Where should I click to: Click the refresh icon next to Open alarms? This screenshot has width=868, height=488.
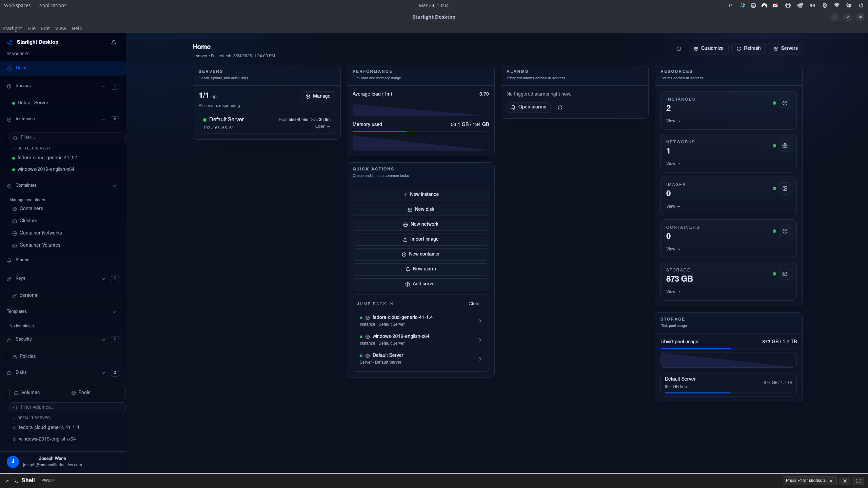coord(560,107)
